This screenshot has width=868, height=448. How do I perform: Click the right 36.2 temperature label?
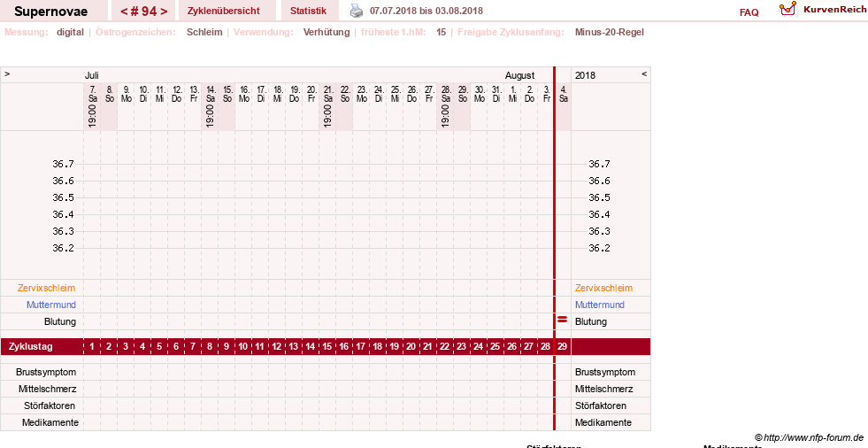[599, 248]
